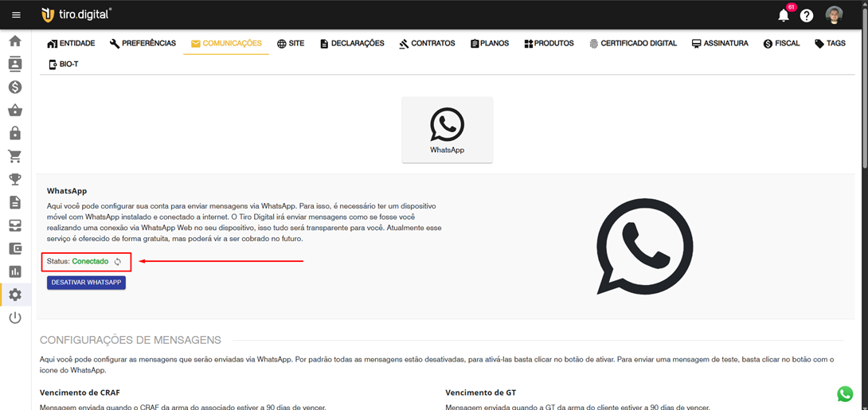
Task: Open the contacts card sidebar icon
Action: 15,64
